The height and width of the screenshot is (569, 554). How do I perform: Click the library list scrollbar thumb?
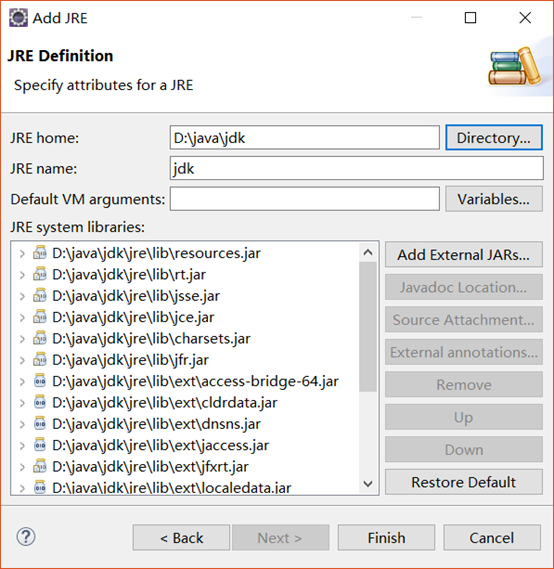(x=368, y=327)
